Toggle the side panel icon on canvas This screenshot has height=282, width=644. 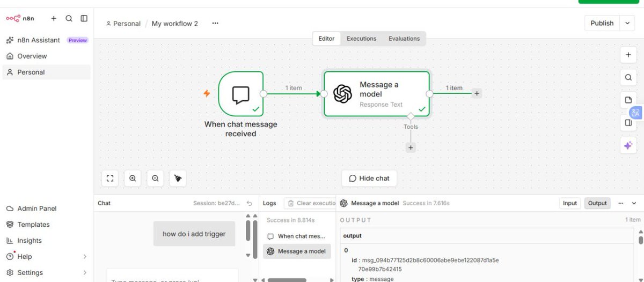click(x=627, y=123)
